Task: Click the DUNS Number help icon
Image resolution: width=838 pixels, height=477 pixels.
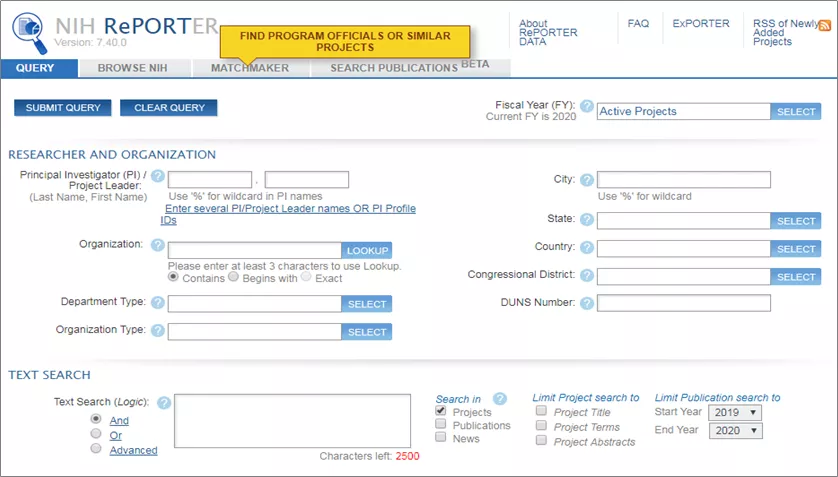Action: (586, 303)
